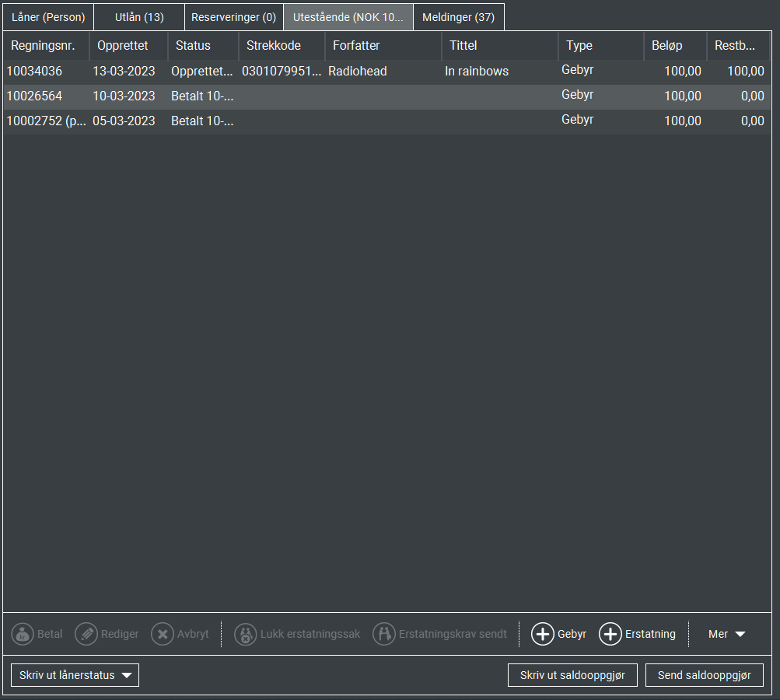Viewport: 780px width, 700px height.
Task: Select invoice number 10026564
Action: (34, 96)
